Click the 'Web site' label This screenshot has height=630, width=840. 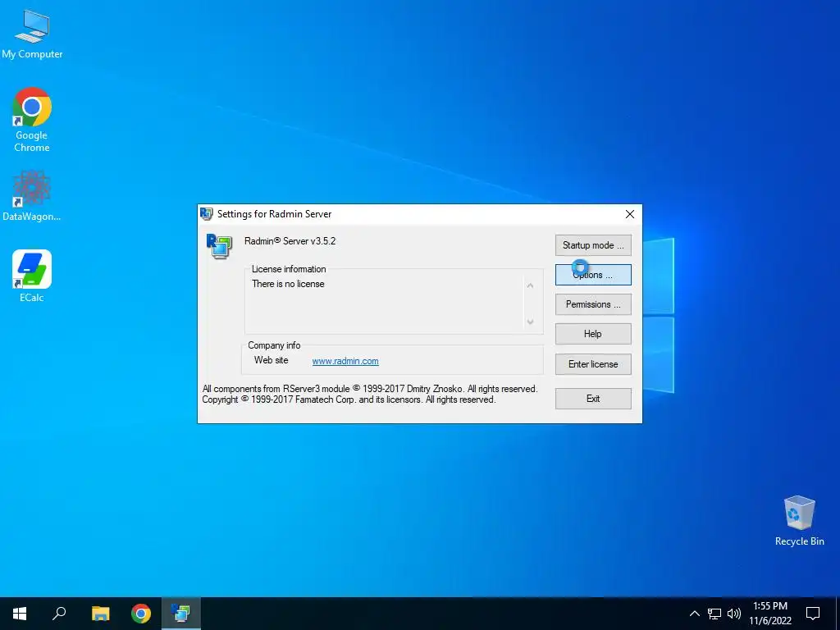coord(271,360)
